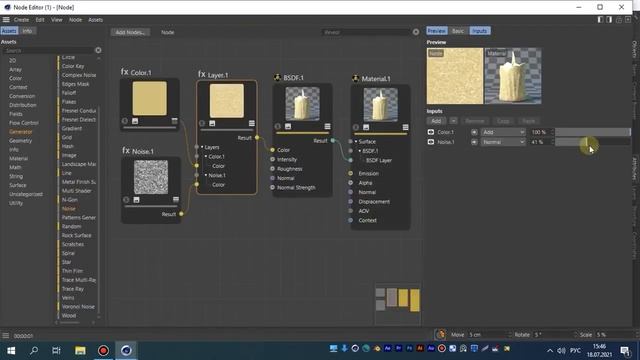Click status bar hamburger icon bottom left
This screenshot has height=360, width=640.
[x=6, y=336]
